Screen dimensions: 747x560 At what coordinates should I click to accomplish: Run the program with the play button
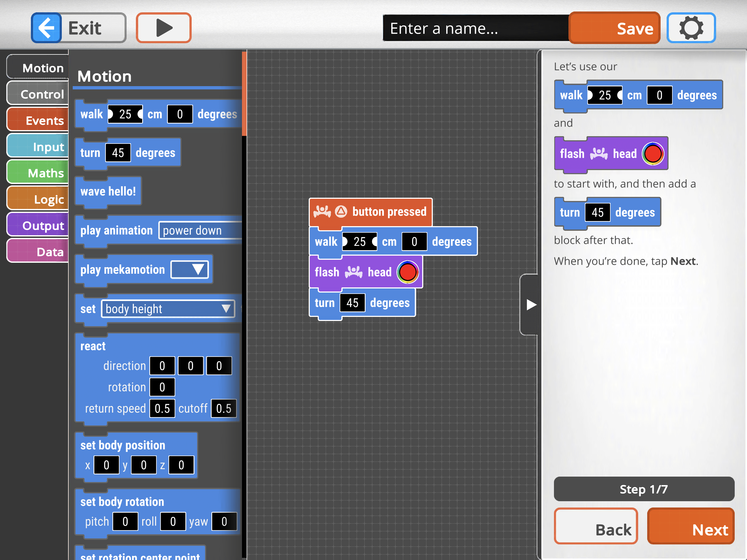pos(164,28)
